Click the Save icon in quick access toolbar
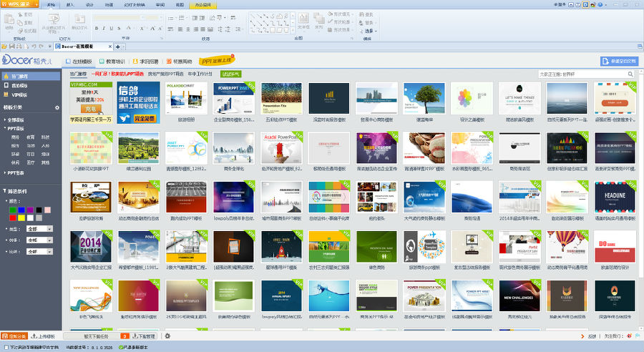Image resolution: width=644 pixels, height=352 pixels. pos(11,47)
